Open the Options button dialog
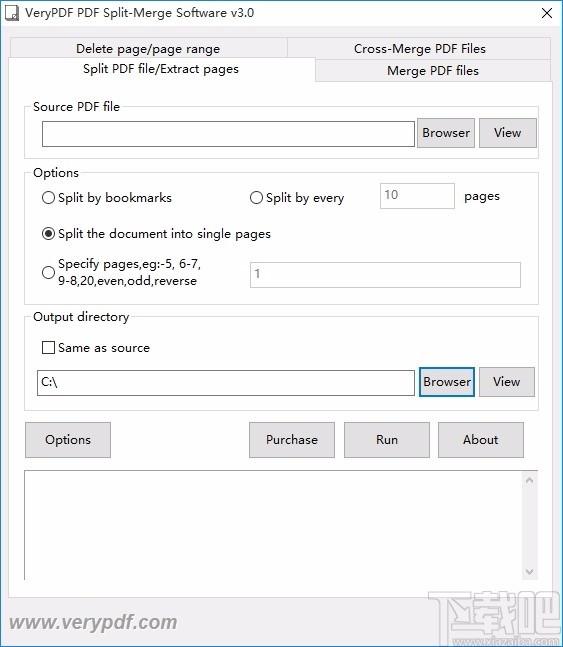563x647 pixels. pyautogui.click(x=68, y=440)
